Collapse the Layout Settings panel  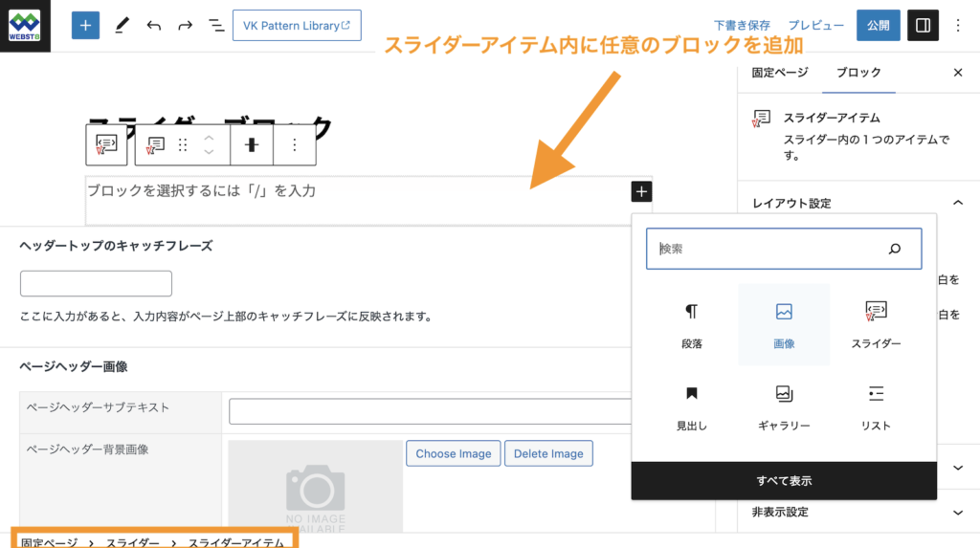pyautogui.click(x=957, y=203)
